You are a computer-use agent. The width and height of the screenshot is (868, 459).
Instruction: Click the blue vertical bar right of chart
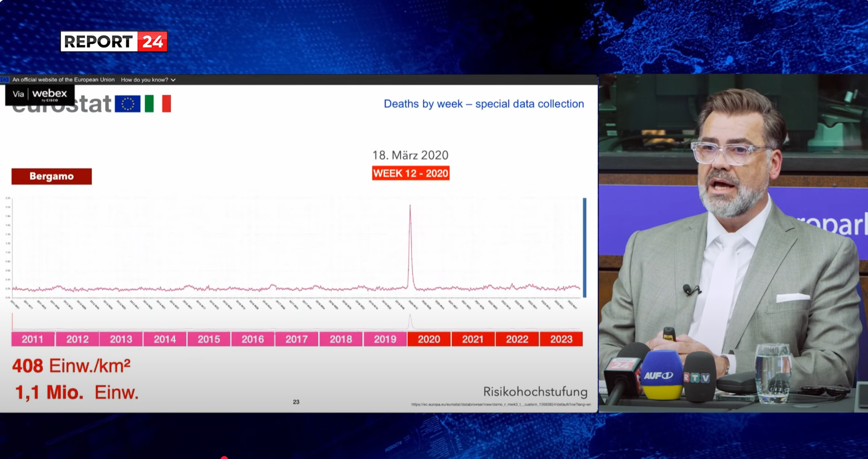[585, 247]
